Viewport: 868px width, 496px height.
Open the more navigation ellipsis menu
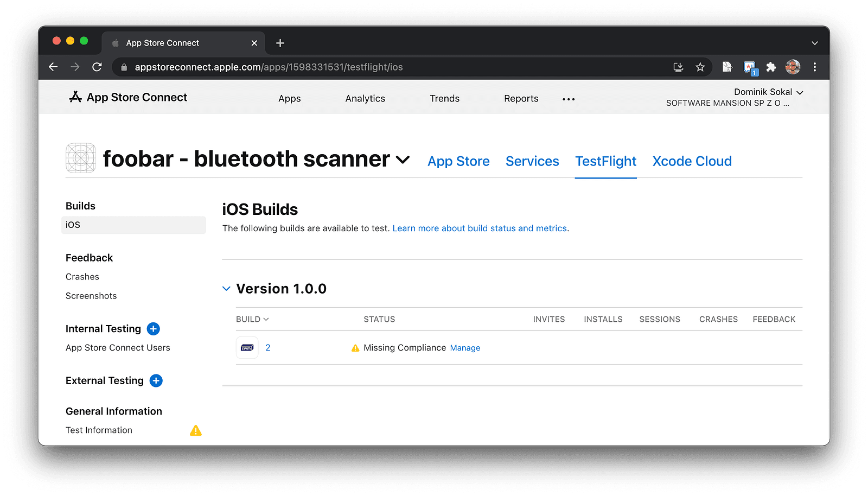tap(569, 99)
